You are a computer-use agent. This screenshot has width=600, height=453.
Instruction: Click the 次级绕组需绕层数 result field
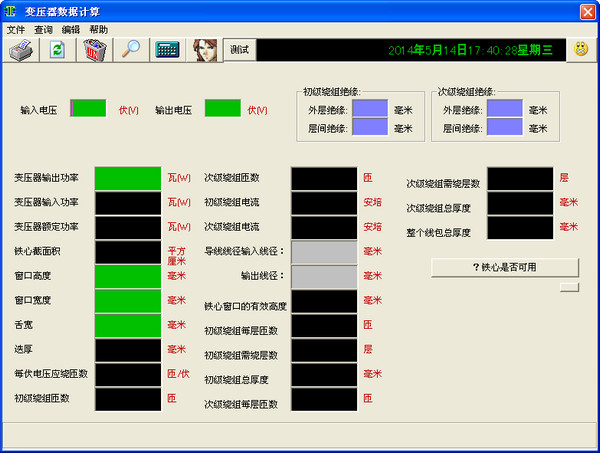(x=520, y=179)
